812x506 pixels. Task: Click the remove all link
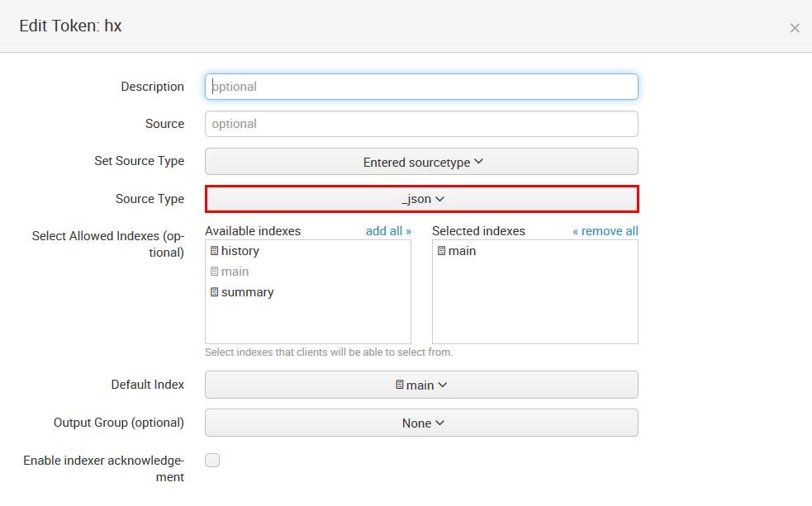click(x=605, y=231)
